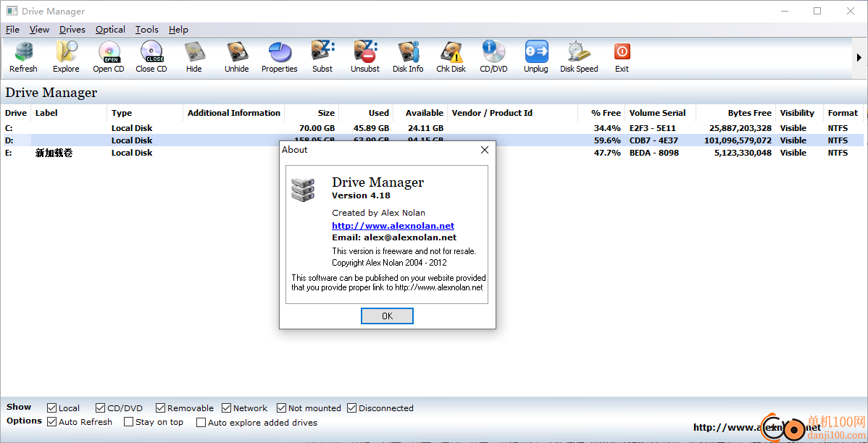Screen dimensions: 868x443
Task: Open the Help menu
Action: coord(178,30)
